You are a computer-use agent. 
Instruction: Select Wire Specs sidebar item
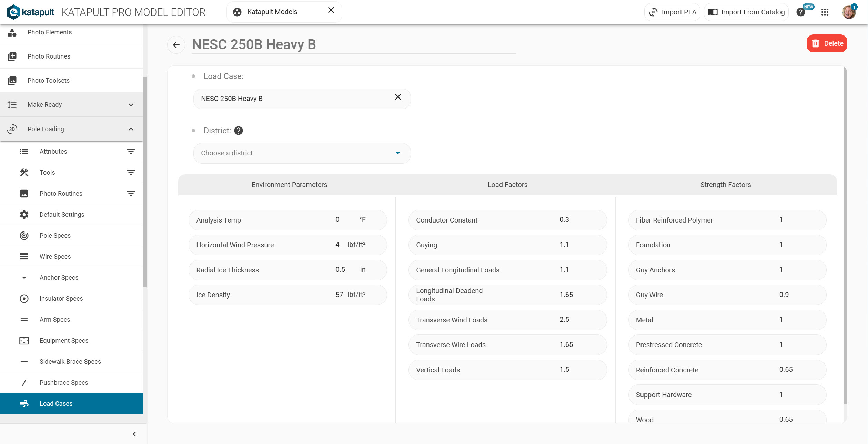pyautogui.click(x=55, y=257)
